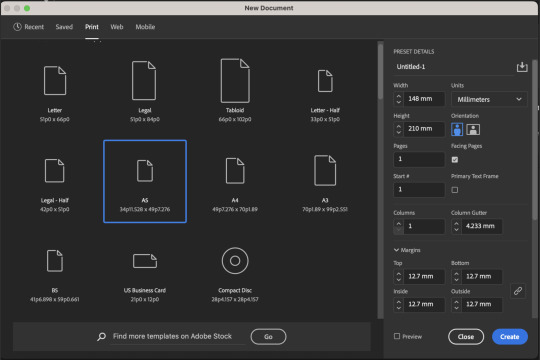Increase the Column Gutter stepper
Screen dimensions: 540x360
tap(456, 223)
